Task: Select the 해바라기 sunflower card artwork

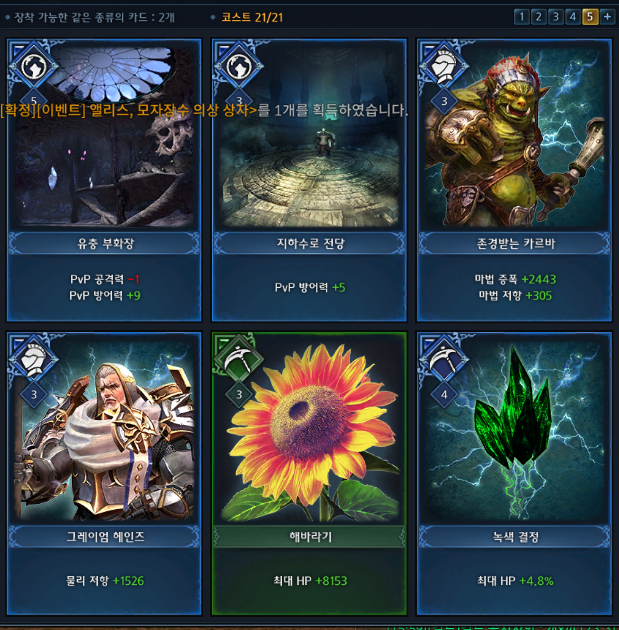Action: pyautogui.click(x=309, y=430)
